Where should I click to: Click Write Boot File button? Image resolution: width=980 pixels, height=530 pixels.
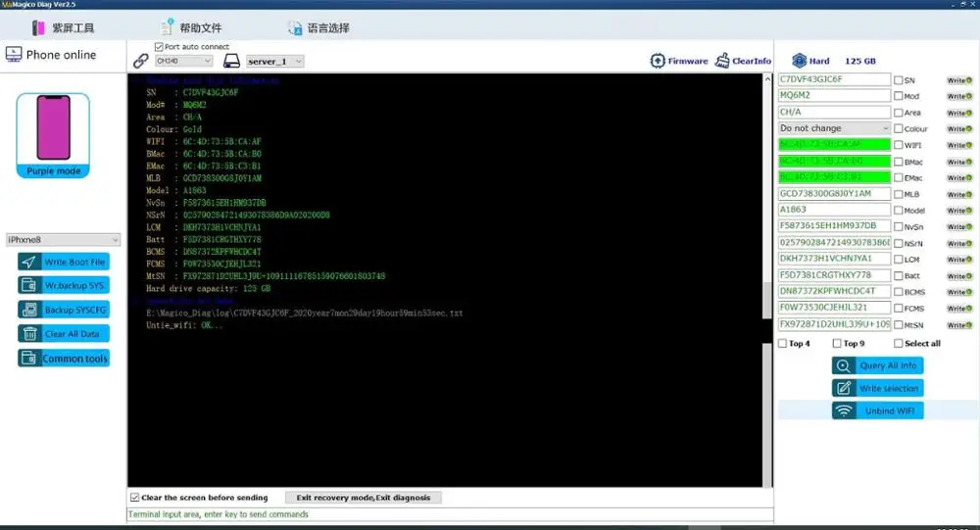click(x=63, y=262)
